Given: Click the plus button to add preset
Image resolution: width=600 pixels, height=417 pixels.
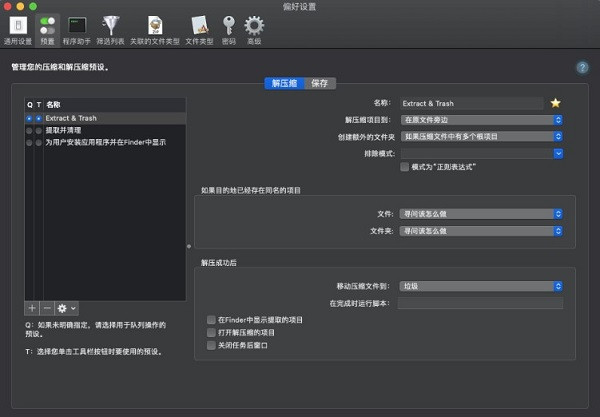Looking at the screenshot, I should click(32, 308).
